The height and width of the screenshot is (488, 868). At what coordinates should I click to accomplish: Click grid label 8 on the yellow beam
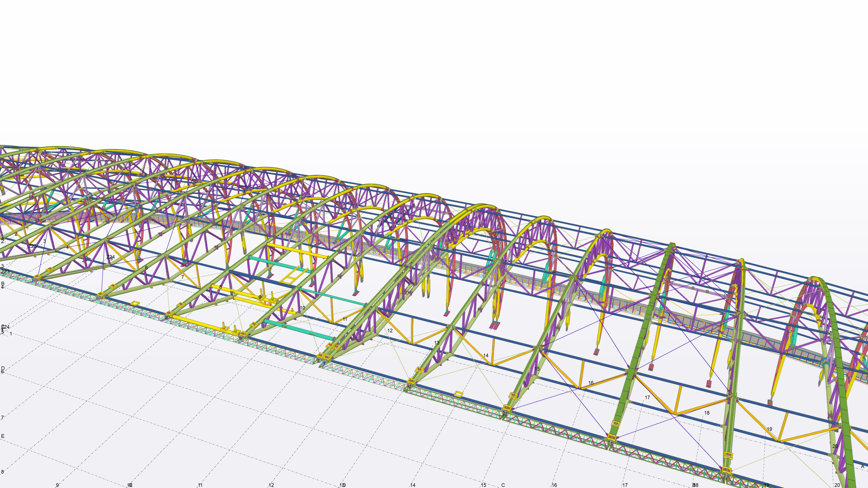[x=220, y=287]
